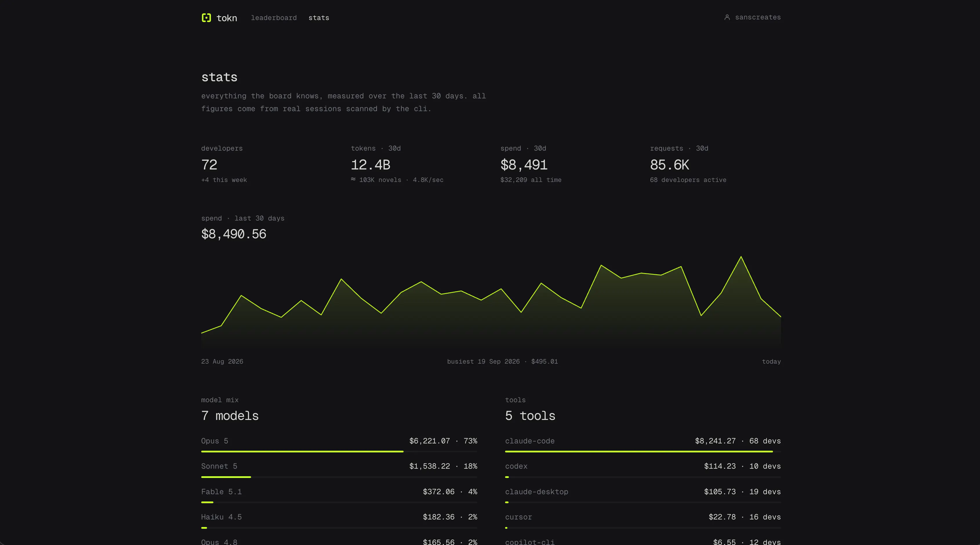Screen dimensions: 980x545
Task: Click the $114.23 · 10 devs value
Action: 742,466
